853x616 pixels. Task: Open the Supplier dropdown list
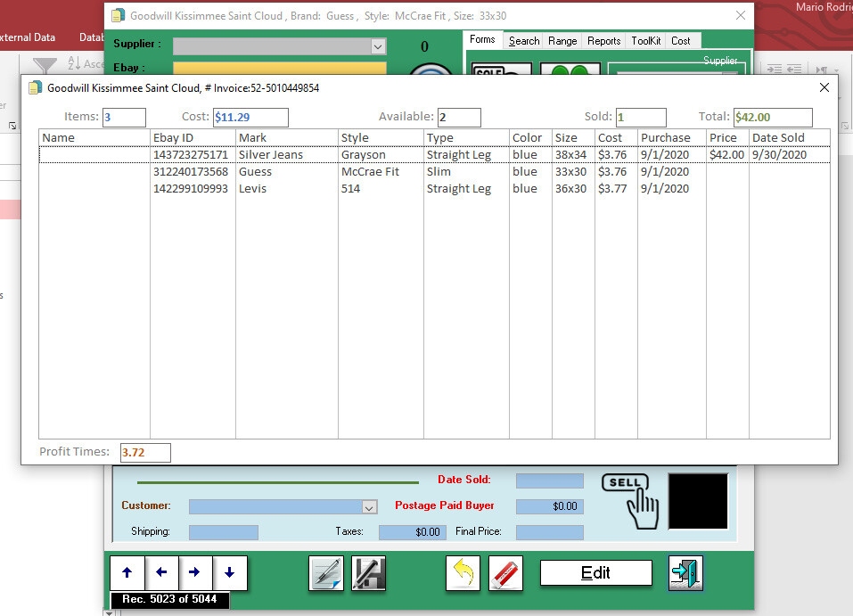pos(377,45)
